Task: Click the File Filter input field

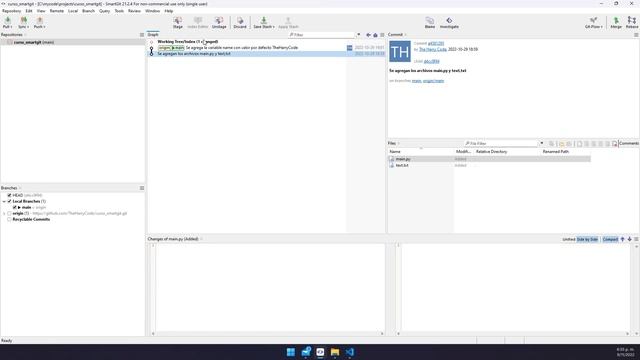Action: coord(501,144)
